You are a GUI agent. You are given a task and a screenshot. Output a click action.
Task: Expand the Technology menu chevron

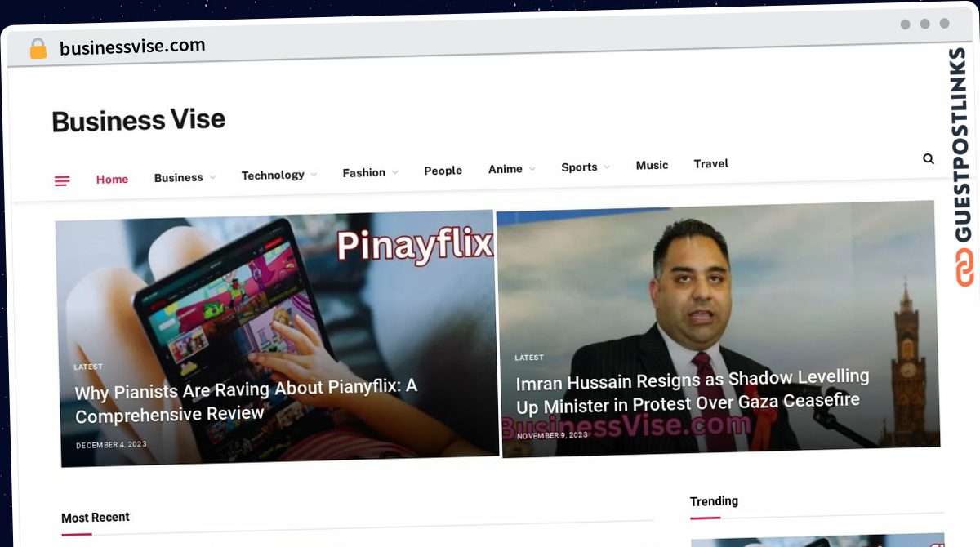(314, 174)
